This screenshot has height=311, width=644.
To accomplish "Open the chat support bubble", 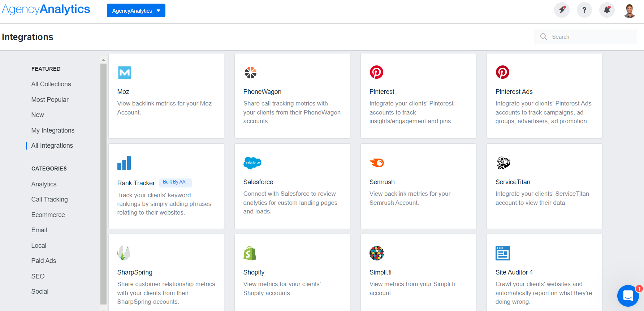I will point(628,296).
